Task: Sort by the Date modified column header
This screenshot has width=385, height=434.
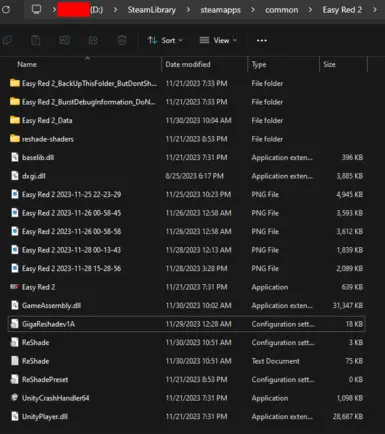Action: point(188,64)
